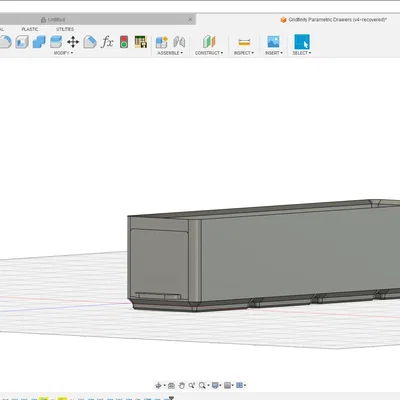Viewport: 400px width, 400px height.
Task: Switch to the UTILITIES tab
Action: [65, 29]
